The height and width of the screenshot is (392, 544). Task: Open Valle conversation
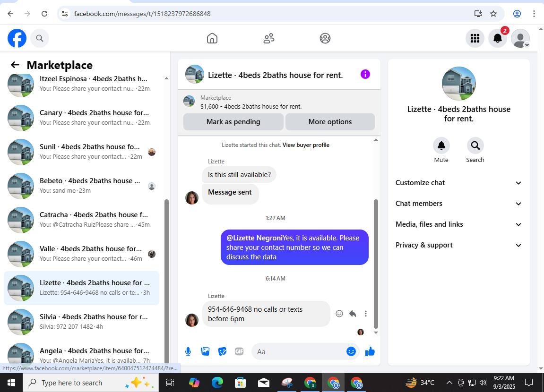click(82, 254)
